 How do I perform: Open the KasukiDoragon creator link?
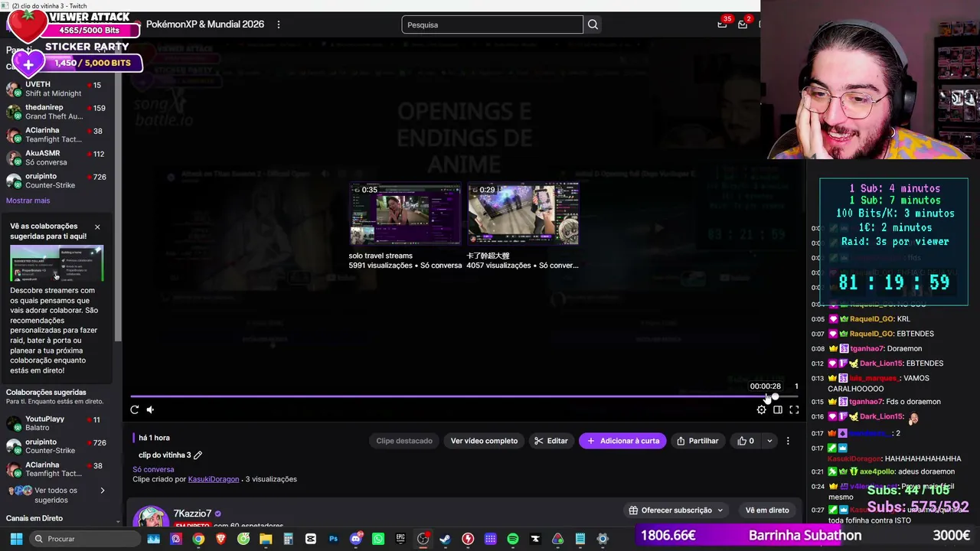pyautogui.click(x=214, y=479)
